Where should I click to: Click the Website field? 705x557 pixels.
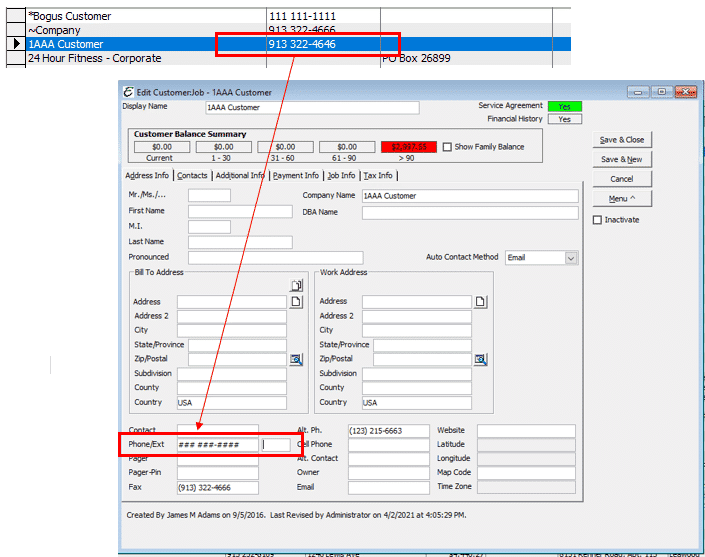point(527,431)
